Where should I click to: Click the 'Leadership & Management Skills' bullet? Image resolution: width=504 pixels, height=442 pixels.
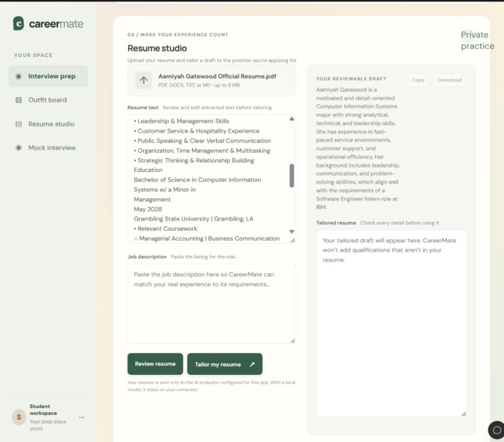pyautogui.click(x=181, y=121)
